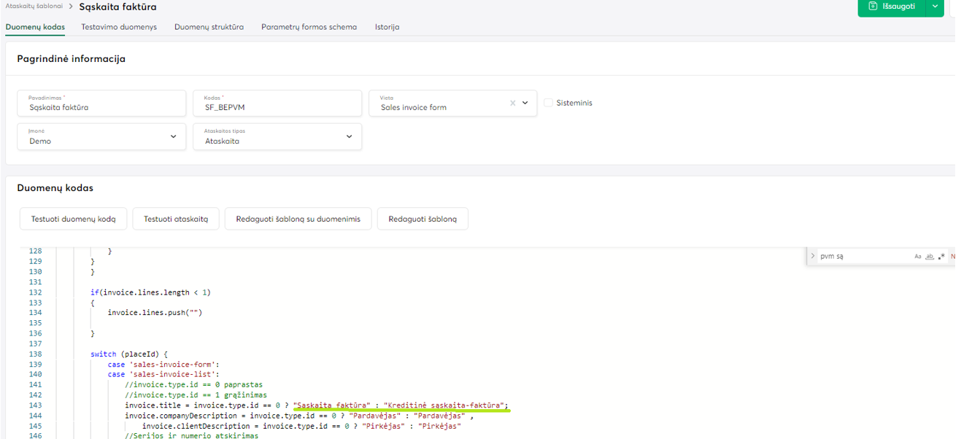Enable regular expression search in find box
The width and height of the screenshot is (980, 439).
coord(941,257)
